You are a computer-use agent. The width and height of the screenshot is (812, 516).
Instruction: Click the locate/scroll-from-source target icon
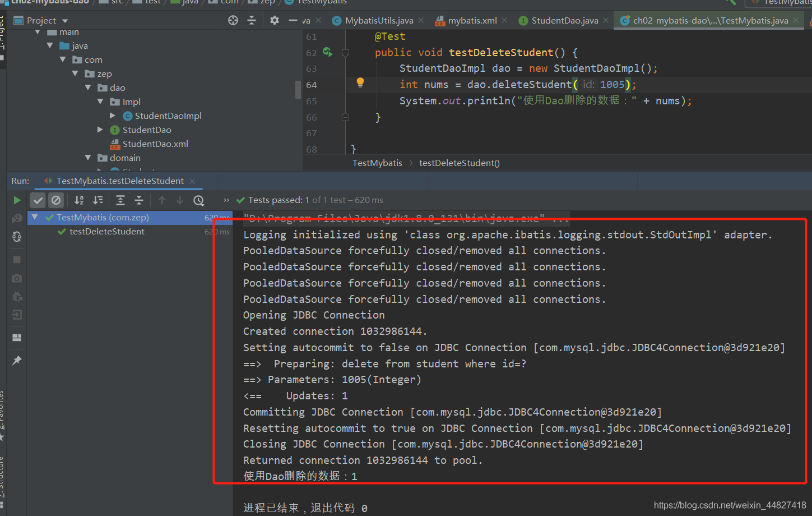point(233,20)
